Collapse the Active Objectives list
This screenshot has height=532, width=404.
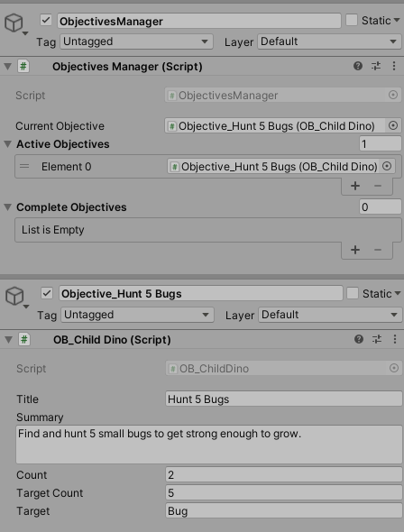coord(8,144)
